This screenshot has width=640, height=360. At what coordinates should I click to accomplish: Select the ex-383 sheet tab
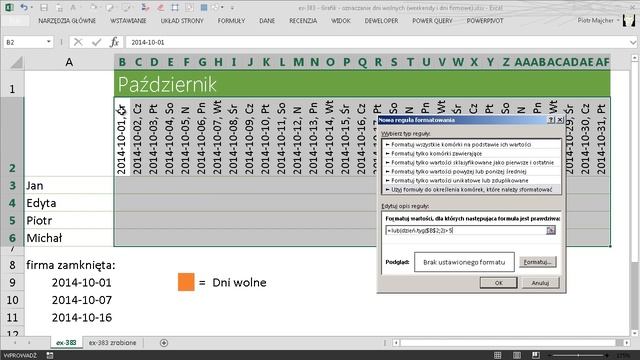66,343
